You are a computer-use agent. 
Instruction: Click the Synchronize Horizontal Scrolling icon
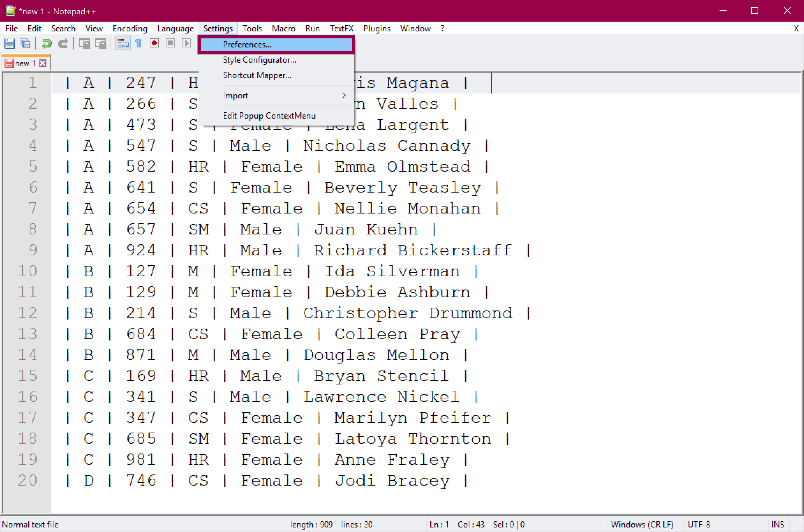click(x=101, y=43)
